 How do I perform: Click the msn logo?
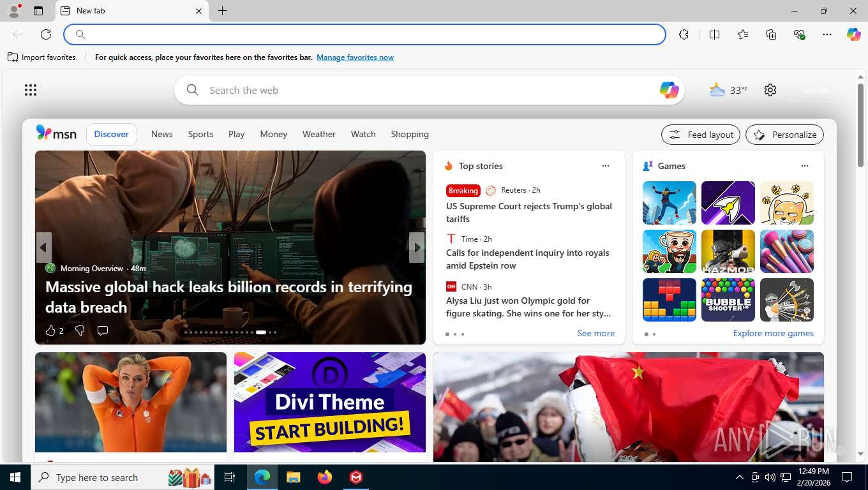click(56, 133)
